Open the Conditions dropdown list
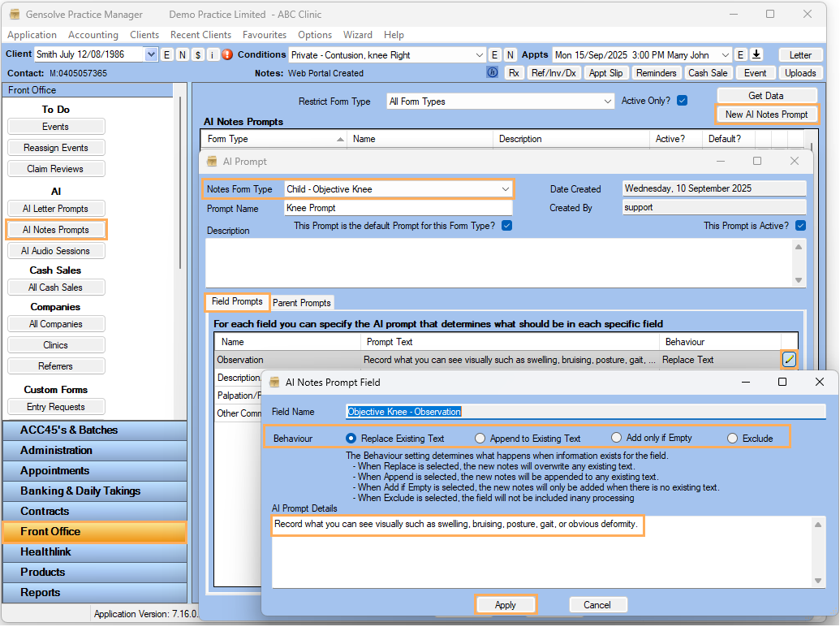 tap(479, 54)
